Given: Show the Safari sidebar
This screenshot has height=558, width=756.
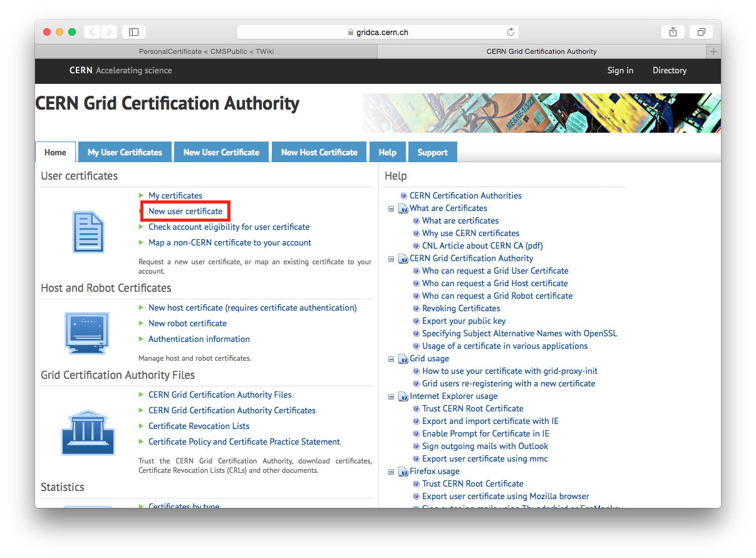Looking at the screenshot, I should coord(133,32).
